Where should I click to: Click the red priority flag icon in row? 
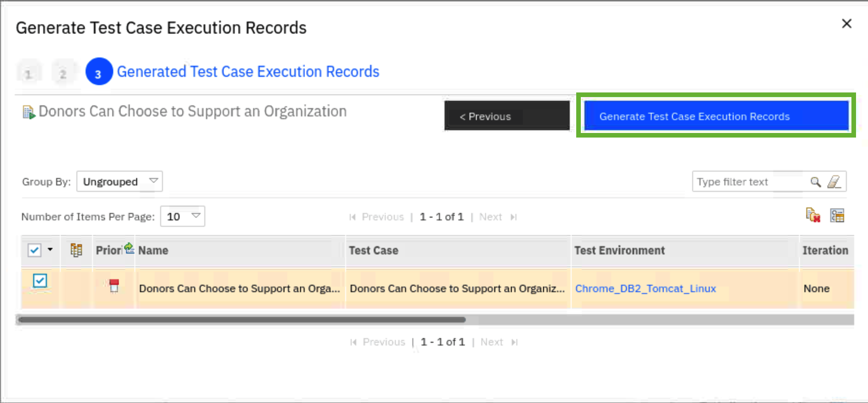(x=114, y=286)
